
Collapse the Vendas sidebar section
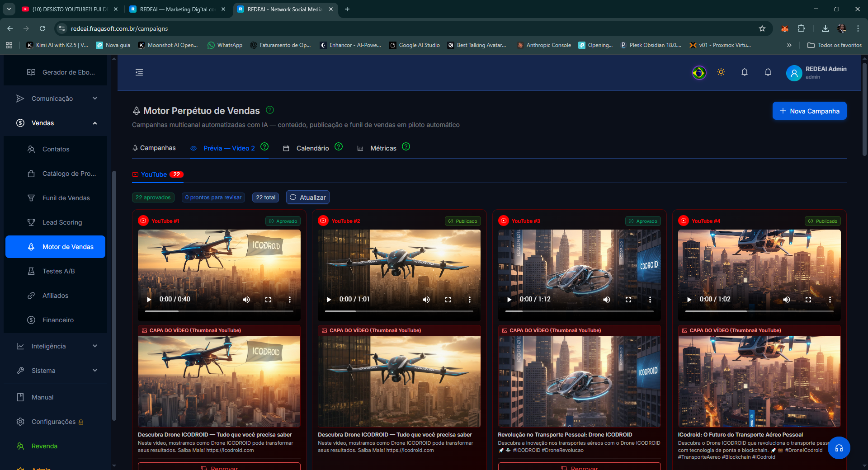(x=56, y=123)
